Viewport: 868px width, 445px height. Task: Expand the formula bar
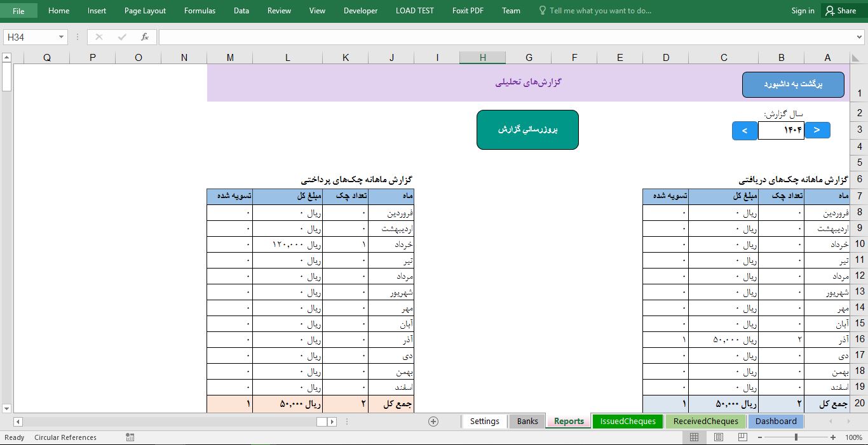(859, 37)
